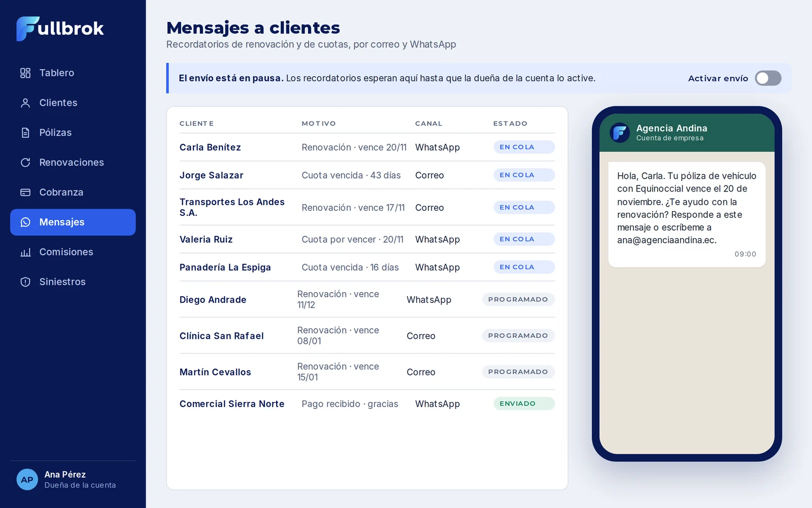The width and height of the screenshot is (812, 508).
Task: Click the ESTADO column header
Action: (x=510, y=123)
